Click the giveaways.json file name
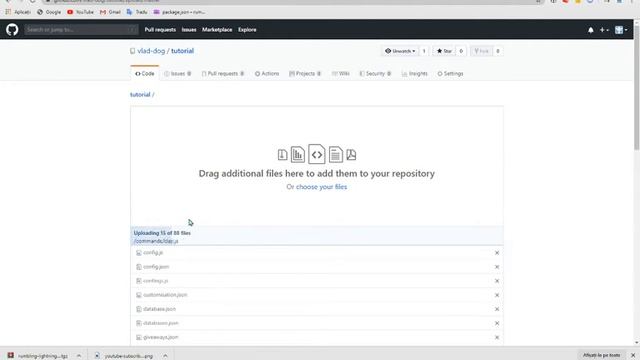The width and height of the screenshot is (640, 360). [161, 338]
